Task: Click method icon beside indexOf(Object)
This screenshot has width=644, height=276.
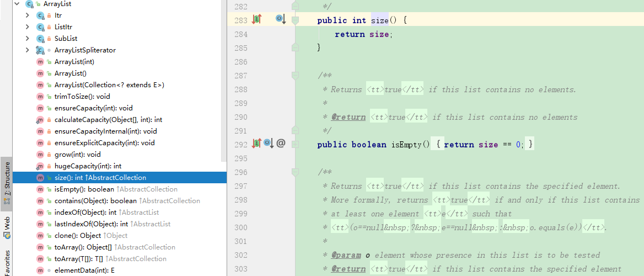Action: point(40,213)
